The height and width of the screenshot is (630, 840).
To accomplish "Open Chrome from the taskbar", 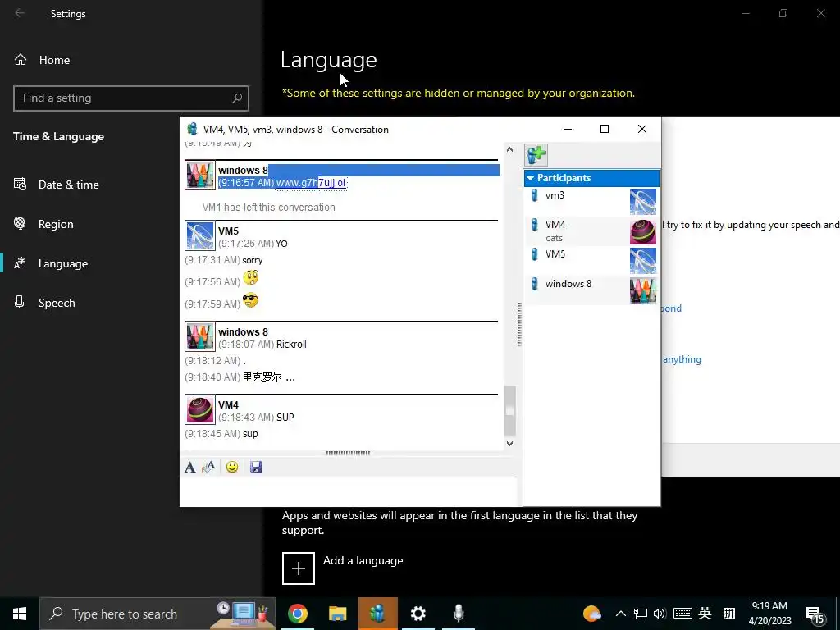I will [x=297, y=614].
